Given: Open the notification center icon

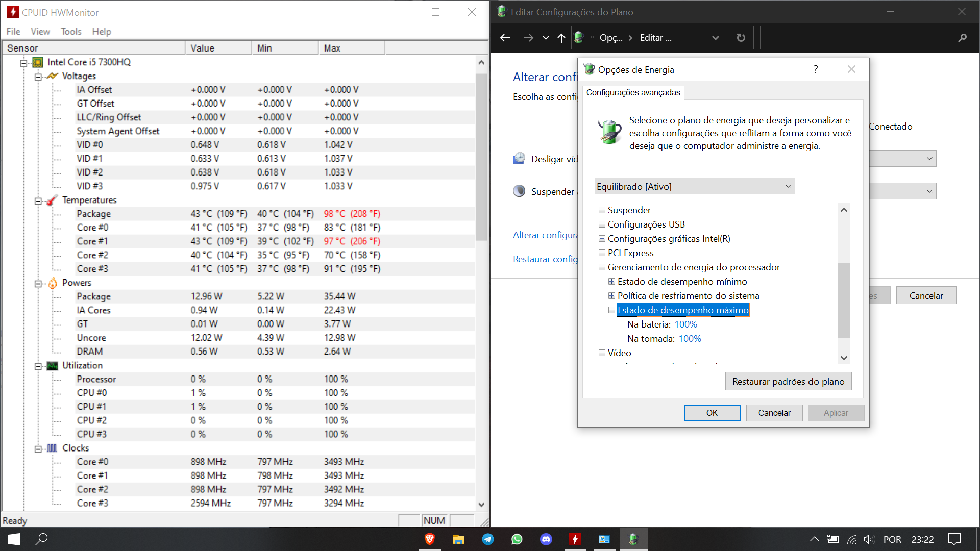Looking at the screenshot, I should pos(954,539).
